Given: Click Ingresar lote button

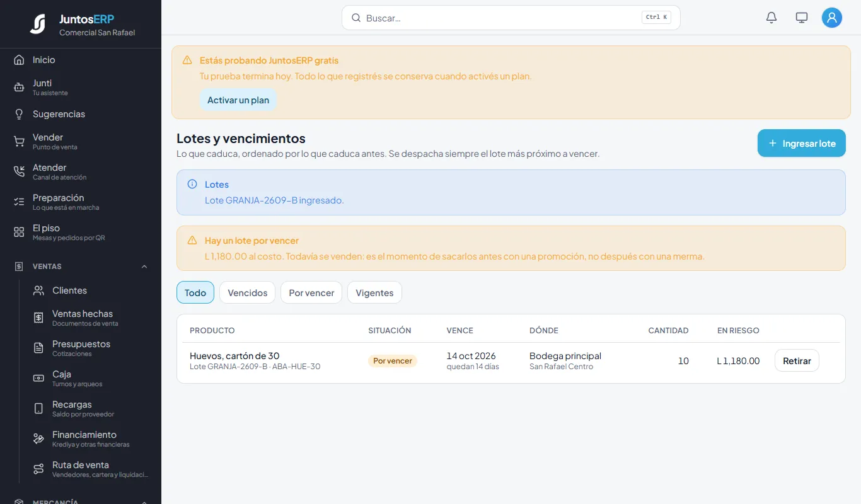Looking at the screenshot, I should (x=802, y=143).
